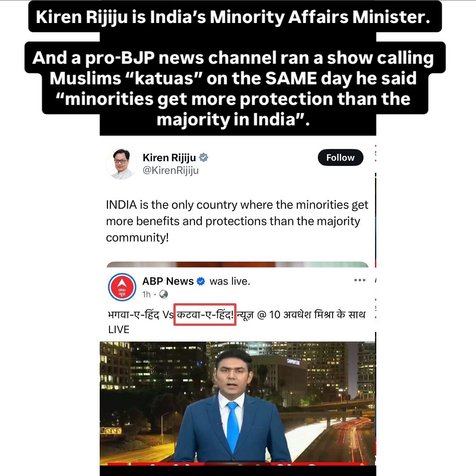The image size is (476, 476).
Task: Open the three-dot post options menu
Action: click(360, 280)
